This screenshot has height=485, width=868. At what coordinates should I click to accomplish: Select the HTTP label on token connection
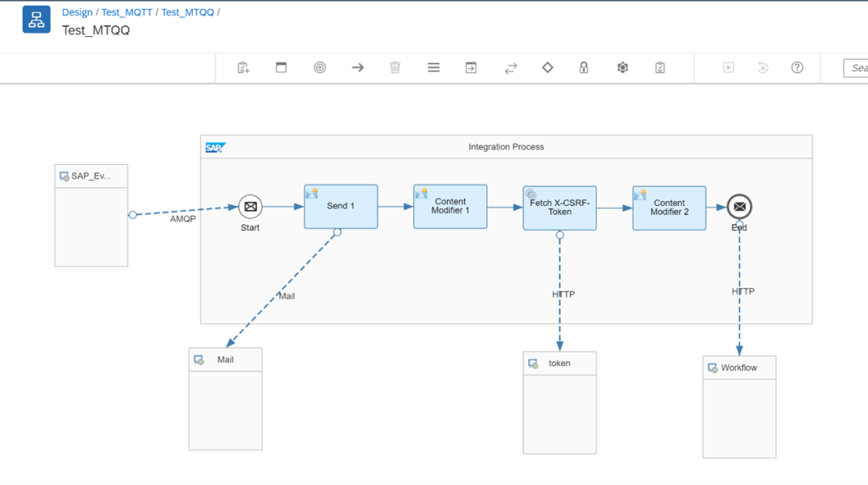coord(563,294)
